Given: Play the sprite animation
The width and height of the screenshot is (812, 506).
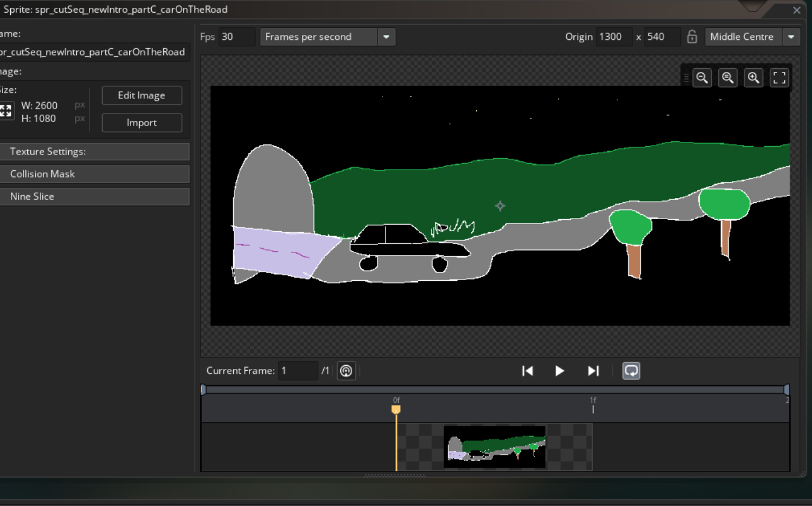Looking at the screenshot, I should 559,371.
